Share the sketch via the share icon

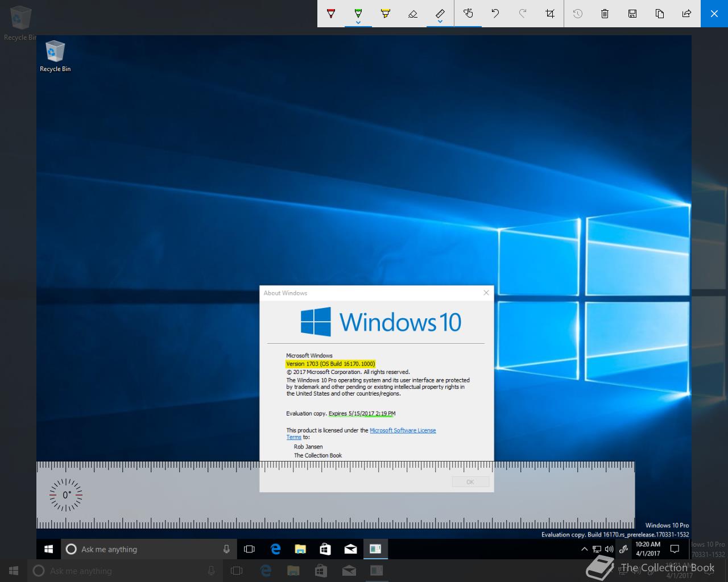[x=687, y=13]
